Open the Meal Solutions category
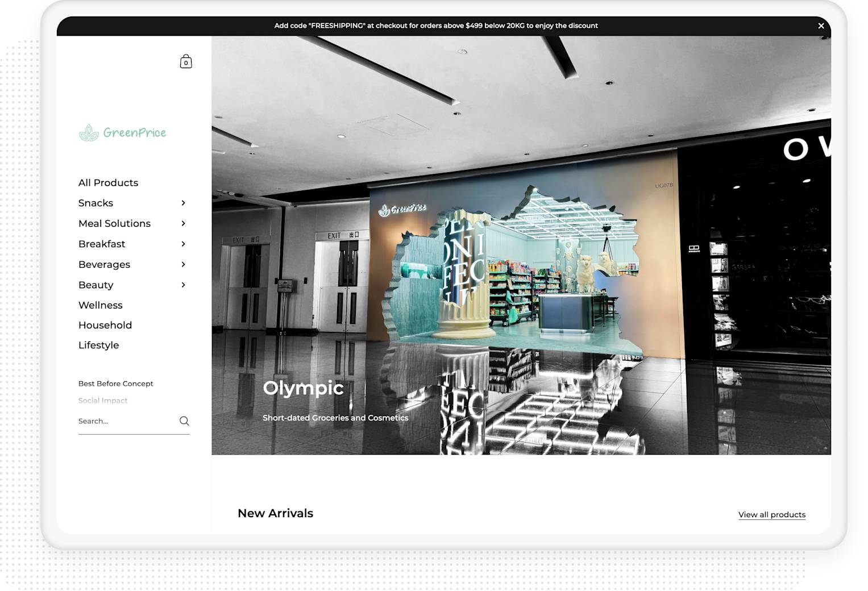Image resolution: width=868 pixels, height=591 pixels. pos(114,223)
